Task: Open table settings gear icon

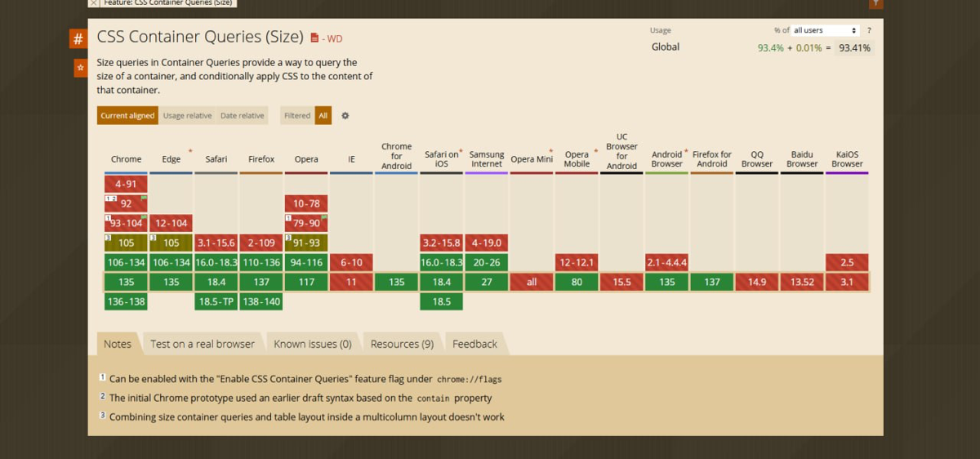Action: point(345,116)
